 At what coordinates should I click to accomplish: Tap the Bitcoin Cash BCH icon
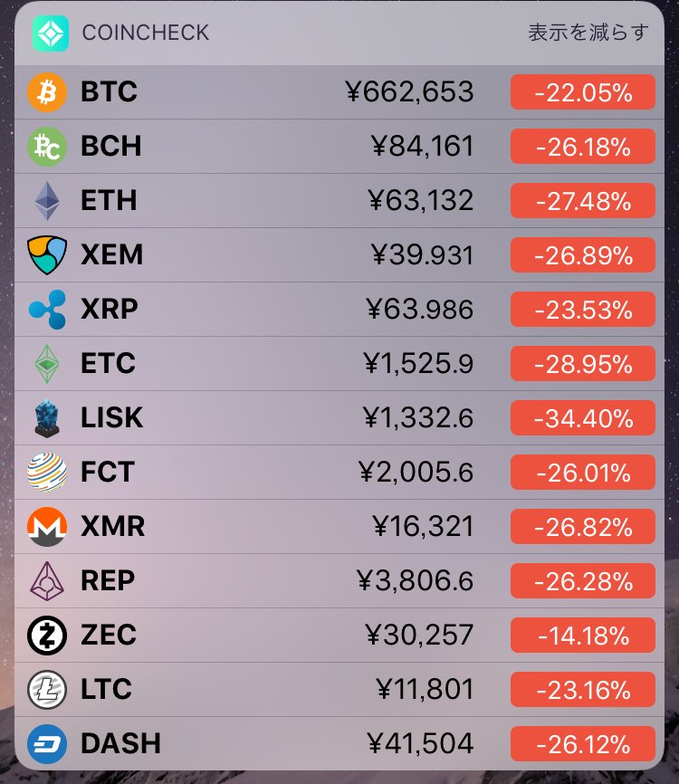[x=47, y=147]
